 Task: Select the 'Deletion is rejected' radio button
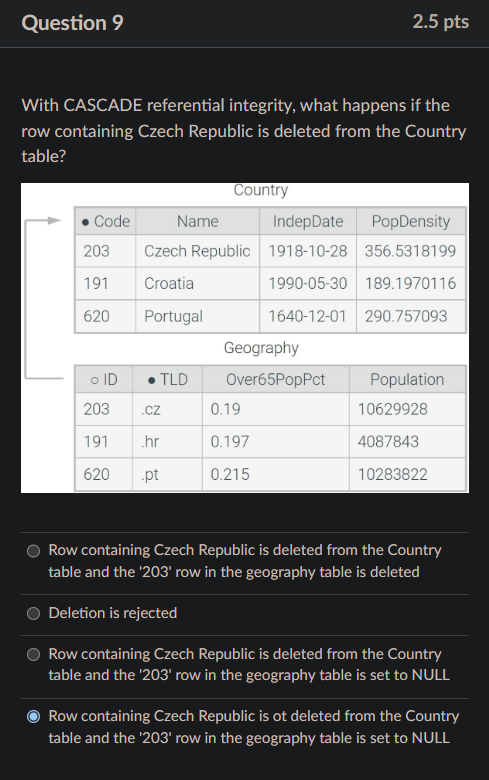point(33,613)
